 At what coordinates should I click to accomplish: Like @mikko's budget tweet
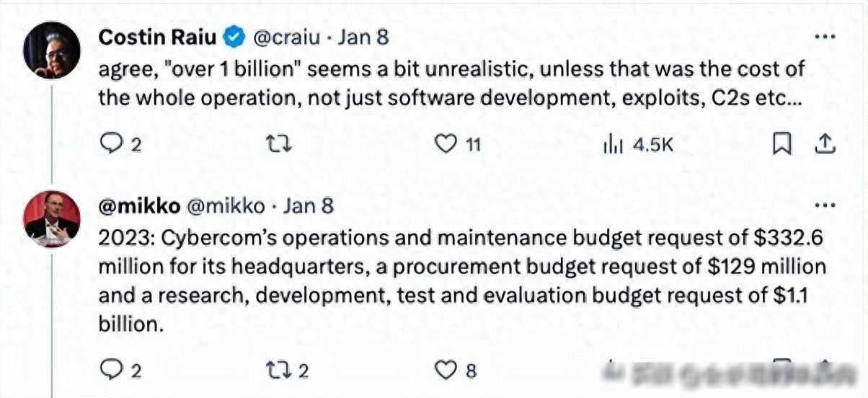(448, 371)
